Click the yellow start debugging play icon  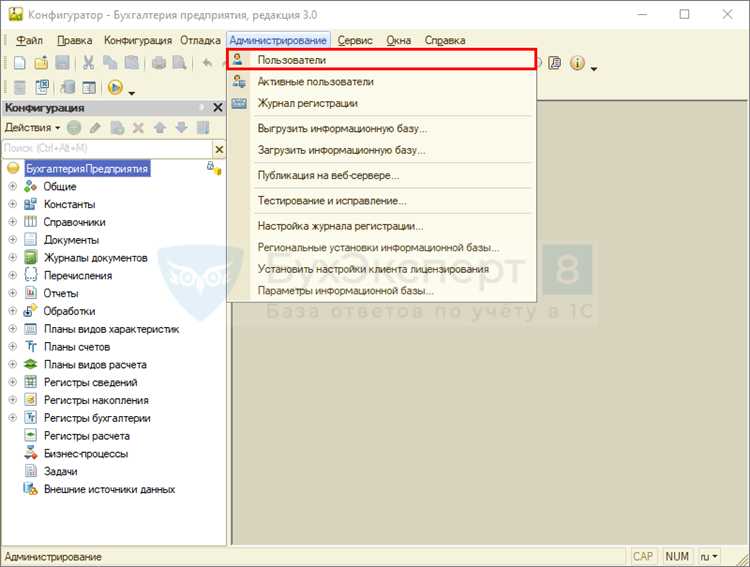click(114, 88)
